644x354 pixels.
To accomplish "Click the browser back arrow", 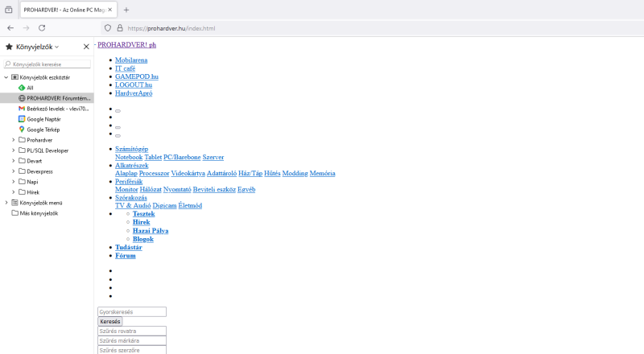I will click(x=10, y=28).
